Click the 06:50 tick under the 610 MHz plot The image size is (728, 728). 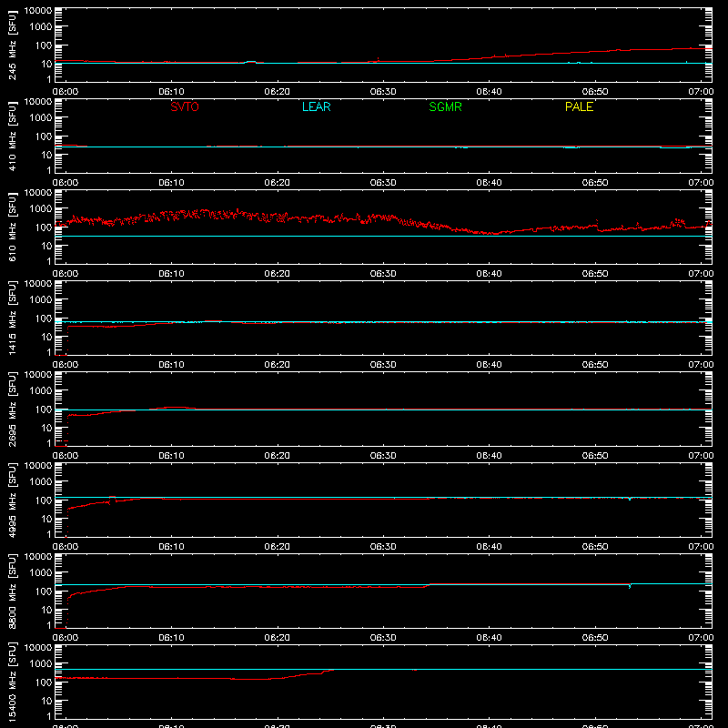coord(595,274)
